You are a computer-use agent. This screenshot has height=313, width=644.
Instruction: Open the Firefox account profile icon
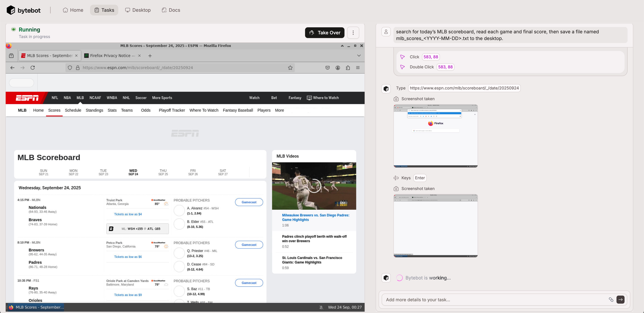point(337,68)
